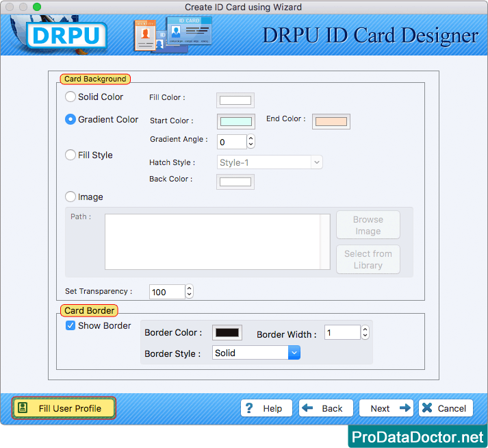Screen dimensions: 488x448
Task: Open the Hatch Style dropdown
Action: [x=270, y=162]
